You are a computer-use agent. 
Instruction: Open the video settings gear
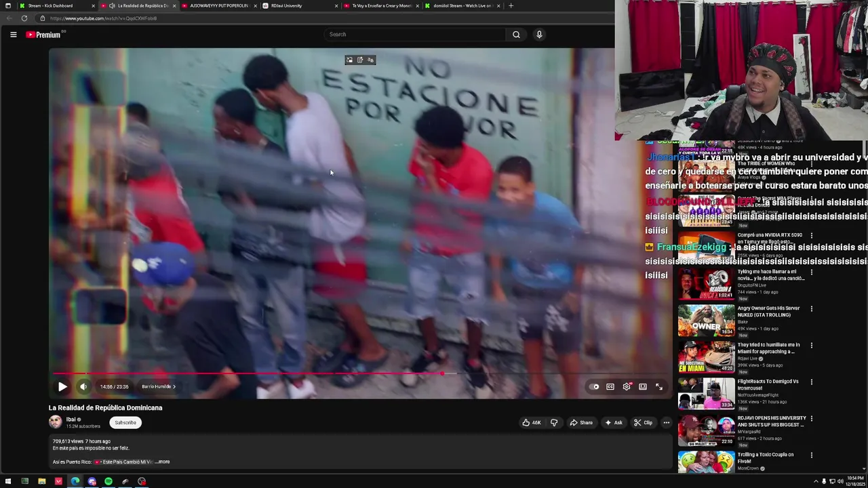click(x=627, y=387)
